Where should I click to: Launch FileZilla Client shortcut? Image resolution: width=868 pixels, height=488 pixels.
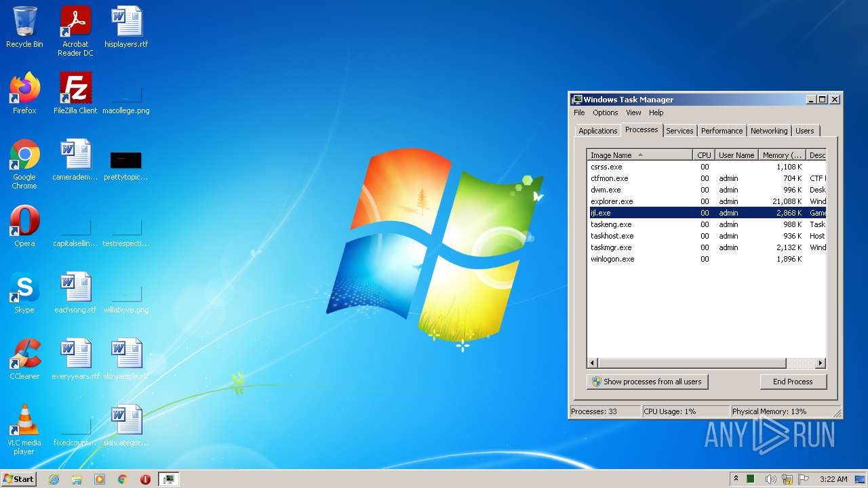coord(75,94)
